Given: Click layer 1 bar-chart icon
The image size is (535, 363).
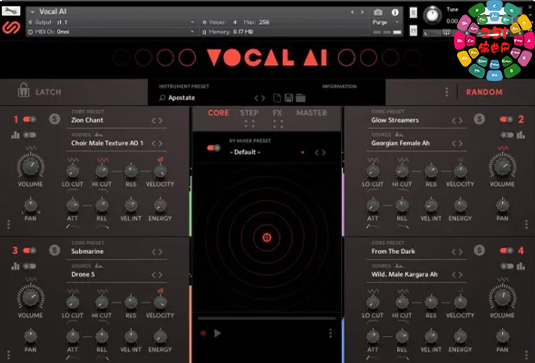Looking at the screenshot, I should [x=15, y=135].
